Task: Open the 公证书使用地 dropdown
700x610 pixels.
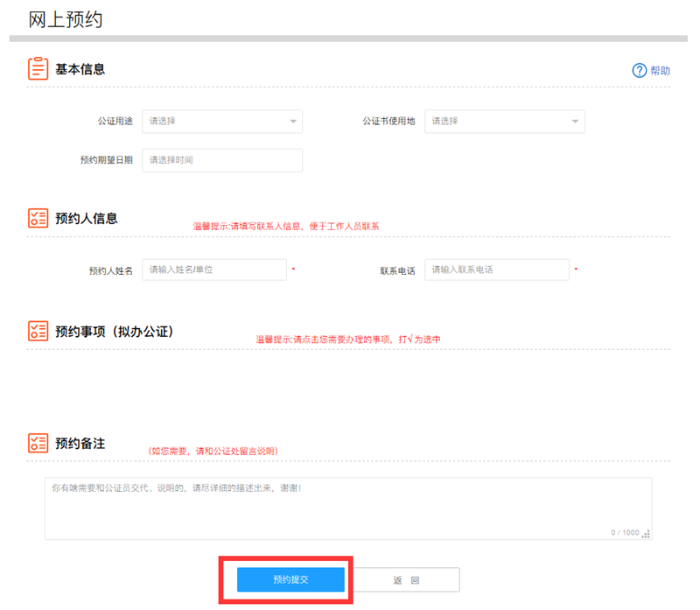Action: pyautogui.click(x=505, y=122)
